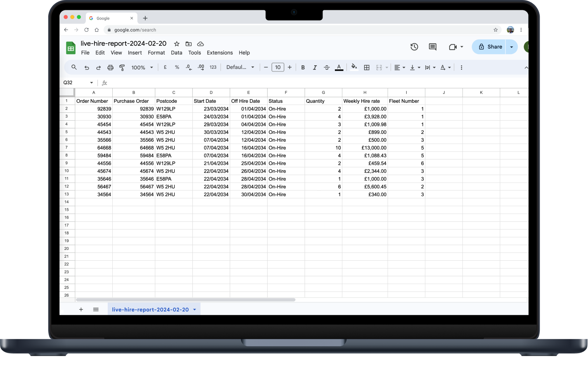Screen dimensions: 588x385
Task: Collapse the toolbar with chevron
Action: pos(526,67)
